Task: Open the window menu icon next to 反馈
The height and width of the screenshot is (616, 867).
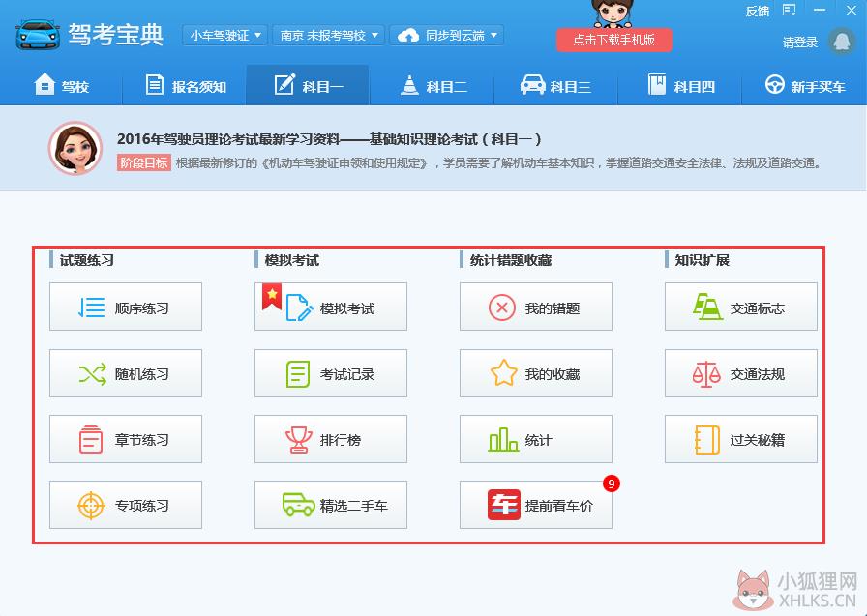Action: 789,10
